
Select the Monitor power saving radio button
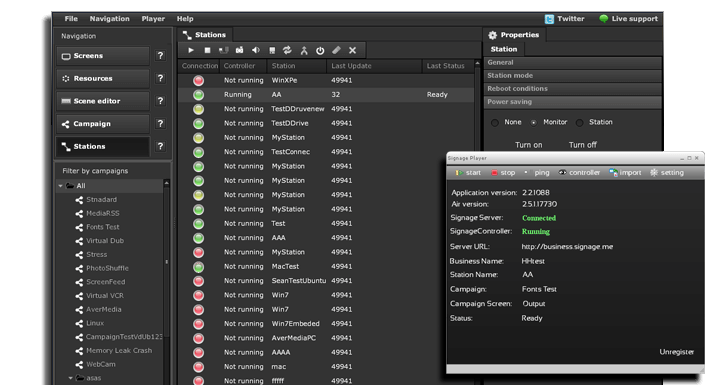534,122
